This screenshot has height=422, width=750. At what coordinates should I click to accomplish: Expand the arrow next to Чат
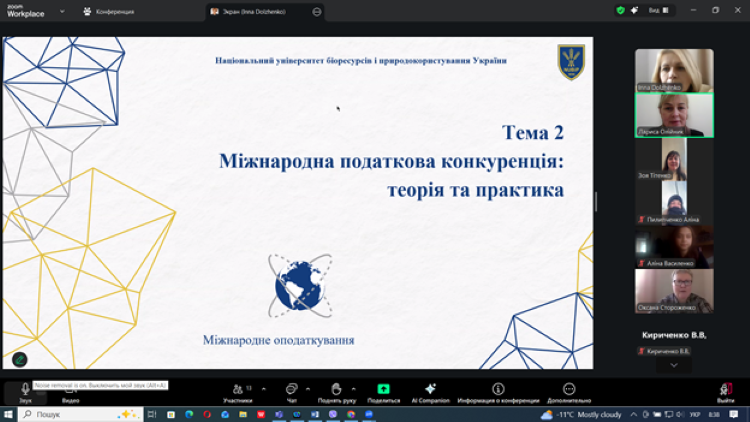coord(308,389)
